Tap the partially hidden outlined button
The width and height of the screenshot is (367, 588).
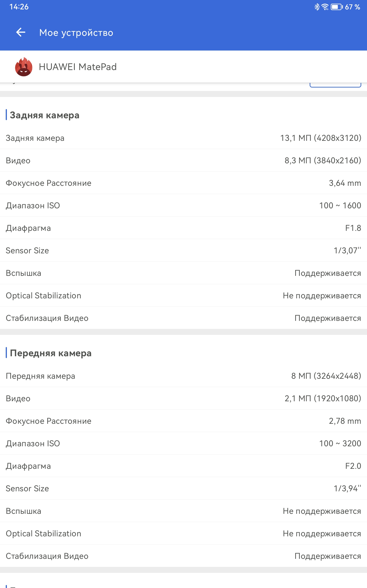click(335, 85)
